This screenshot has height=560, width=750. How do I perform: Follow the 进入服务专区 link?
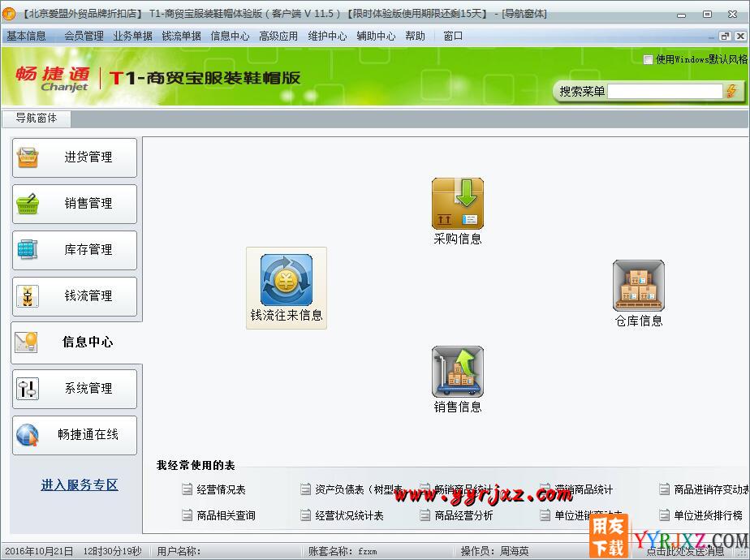click(x=80, y=485)
